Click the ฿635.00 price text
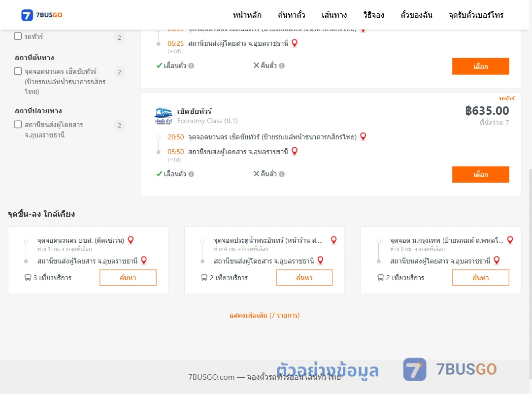The height and width of the screenshot is (394, 532). pyautogui.click(x=487, y=111)
